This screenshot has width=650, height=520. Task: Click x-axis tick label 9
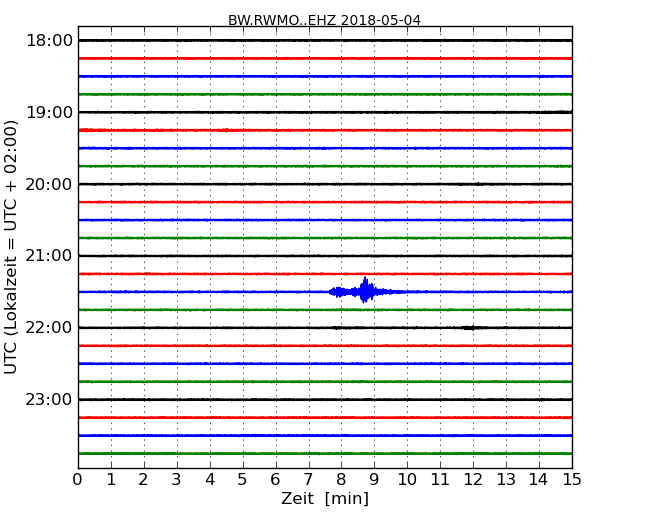[x=374, y=480]
